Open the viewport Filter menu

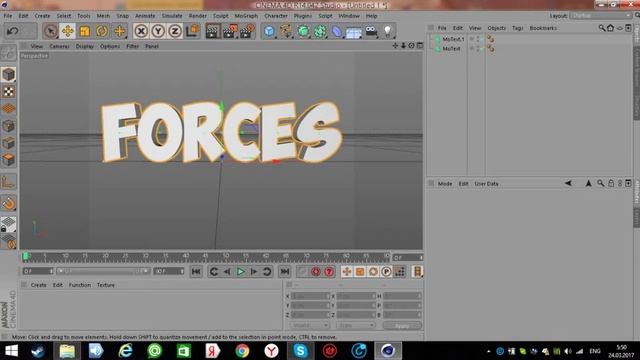(x=133, y=47)
